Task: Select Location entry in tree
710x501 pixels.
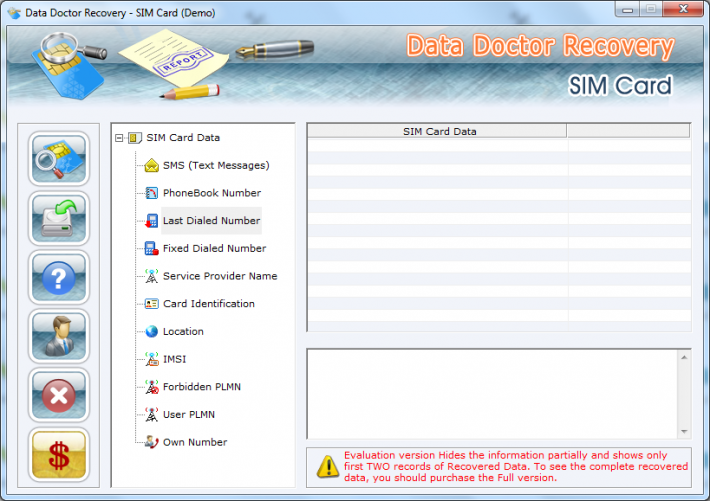Action: [183, 331]
